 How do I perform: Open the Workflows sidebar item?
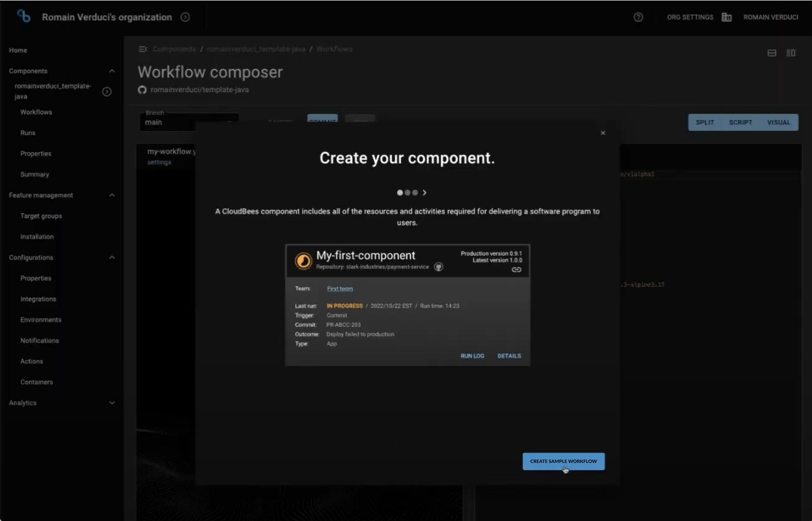pos(36,112)
